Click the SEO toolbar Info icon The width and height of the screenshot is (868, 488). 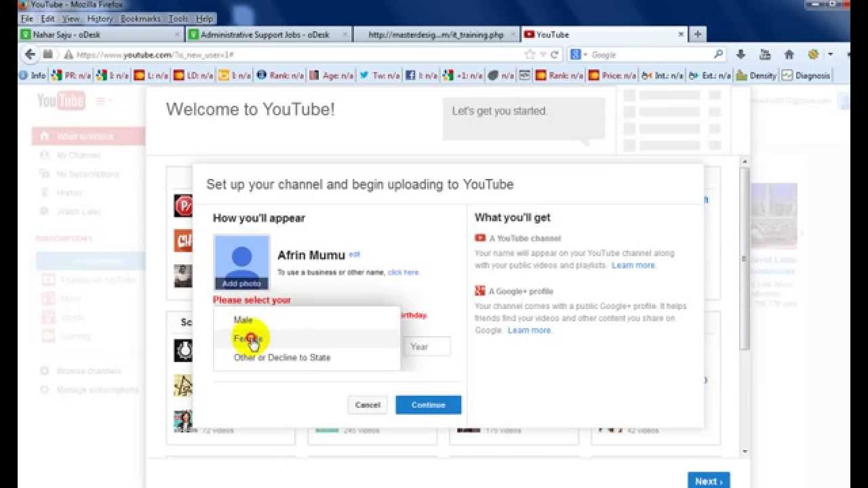[x=33, y=76]
